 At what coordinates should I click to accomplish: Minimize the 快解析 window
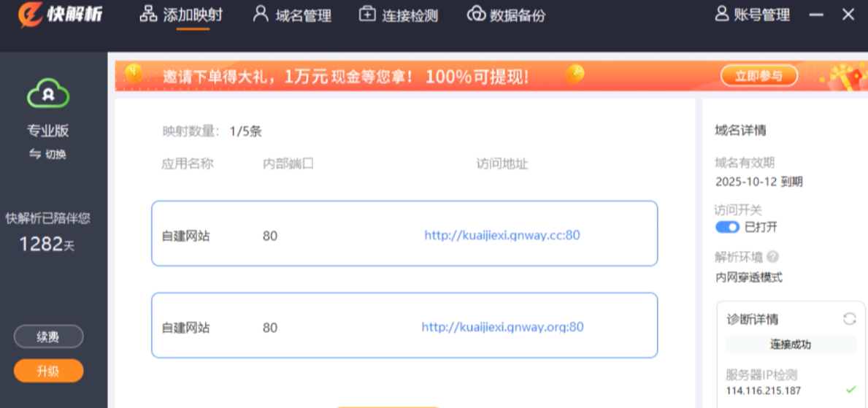[x=816, y=15]
